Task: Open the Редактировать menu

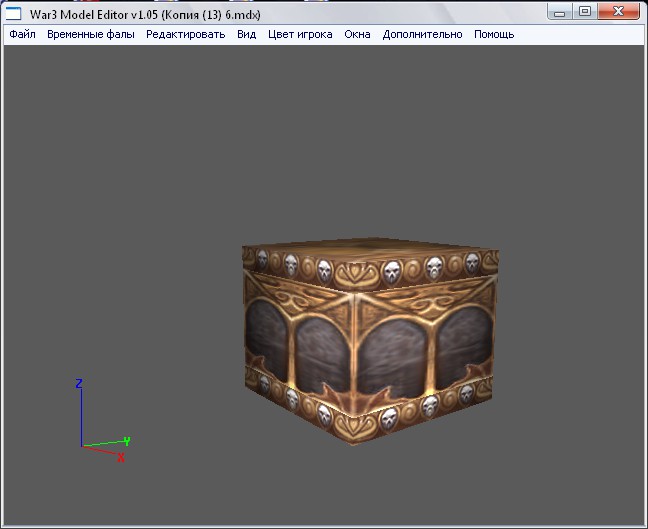Action: (186, 34)
